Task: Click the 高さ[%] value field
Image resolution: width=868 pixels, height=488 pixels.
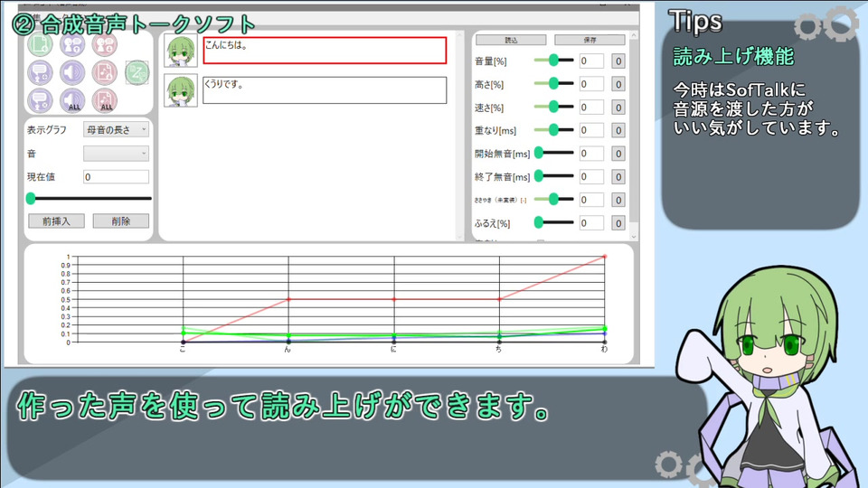Action: (591, 84)
